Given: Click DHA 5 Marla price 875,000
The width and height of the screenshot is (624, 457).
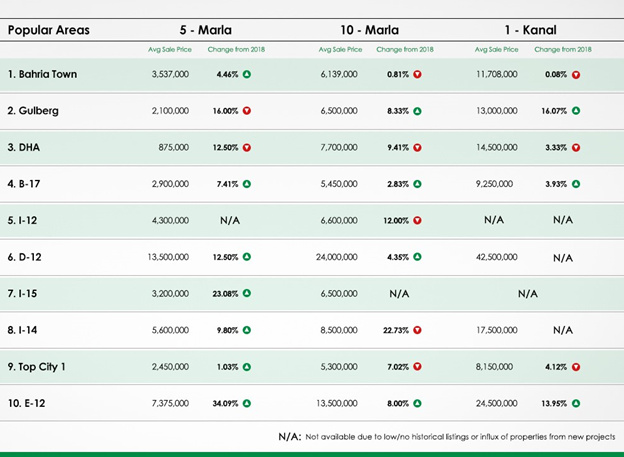Looking at the screenshot, I should click(174, 148).
